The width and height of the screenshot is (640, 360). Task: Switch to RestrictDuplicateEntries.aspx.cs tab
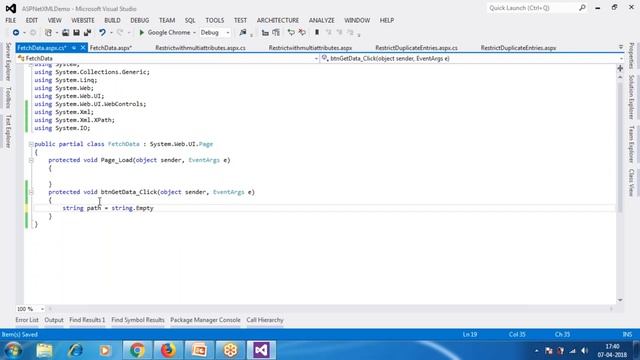[416, 48]
